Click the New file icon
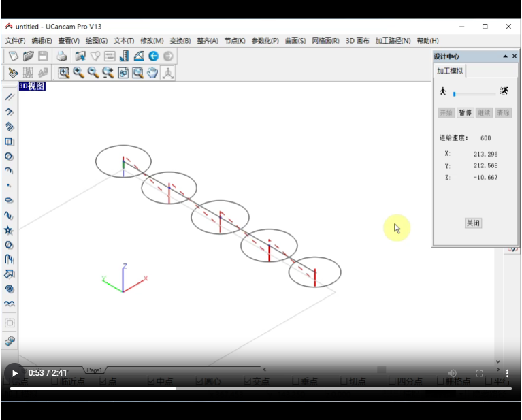Screen dimensions: 522x420 click(x=13, y=56)
